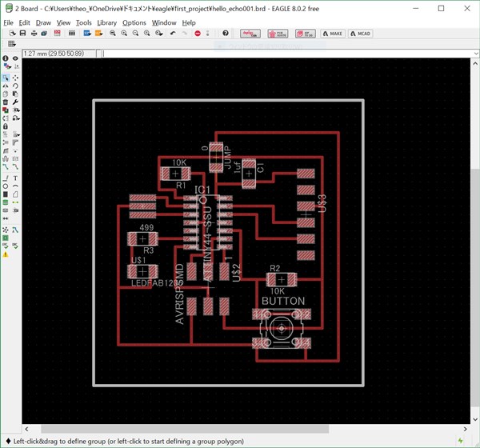This screenshot has height=448, width=480.
Task: Select the Arc tool
Action: [x=15, y=186]
